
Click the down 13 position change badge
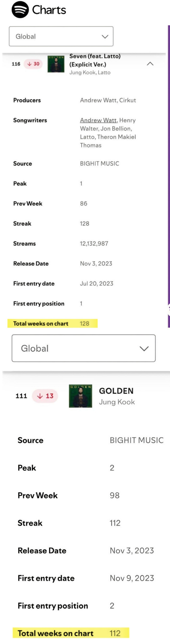coord(45,396)
